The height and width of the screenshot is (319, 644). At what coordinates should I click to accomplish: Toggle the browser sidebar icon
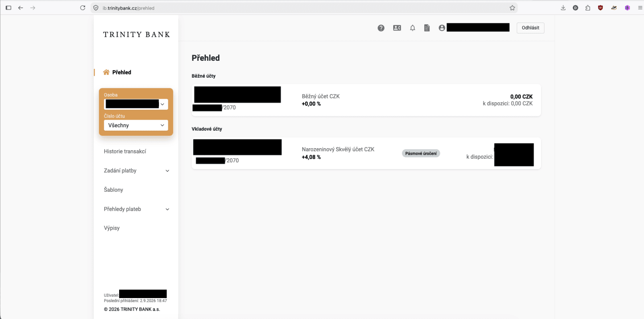click(8, 8)
